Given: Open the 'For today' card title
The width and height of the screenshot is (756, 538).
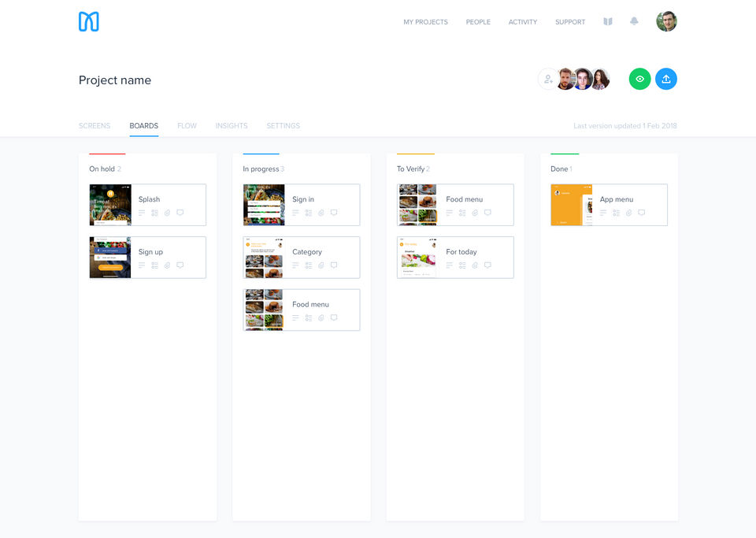Looking at the screenshot, I should coord(461,251).
